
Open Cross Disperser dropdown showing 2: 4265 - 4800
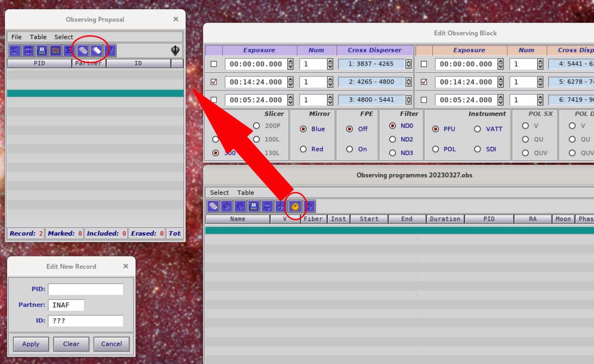pos(408,82)
